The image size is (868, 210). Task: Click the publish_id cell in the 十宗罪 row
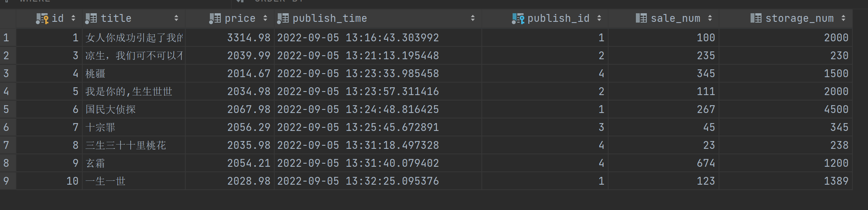[x=601, y=127]
